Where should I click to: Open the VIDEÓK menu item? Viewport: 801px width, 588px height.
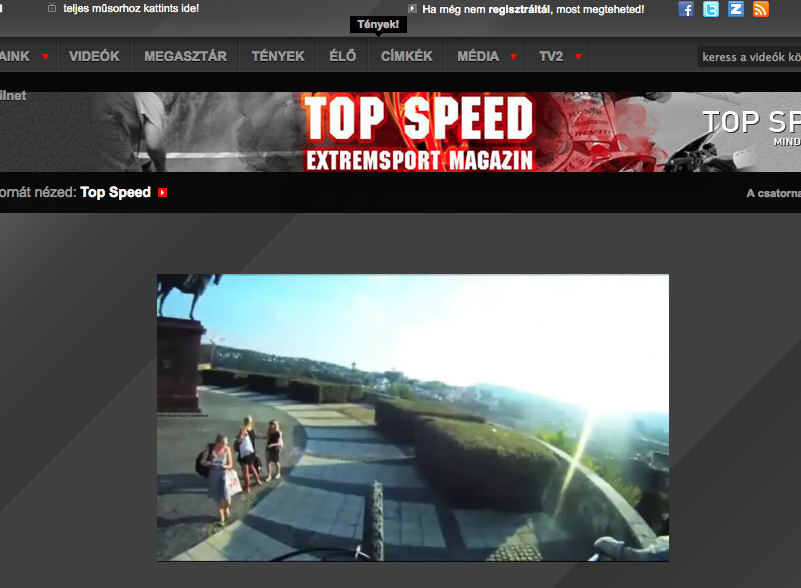pyautogui.click(x=94, y=56)
